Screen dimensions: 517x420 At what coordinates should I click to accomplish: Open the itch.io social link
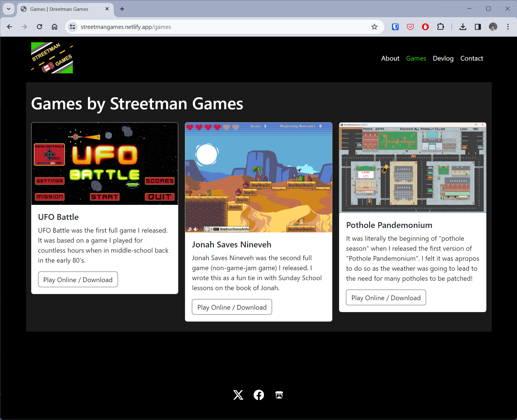pos(279,395)
